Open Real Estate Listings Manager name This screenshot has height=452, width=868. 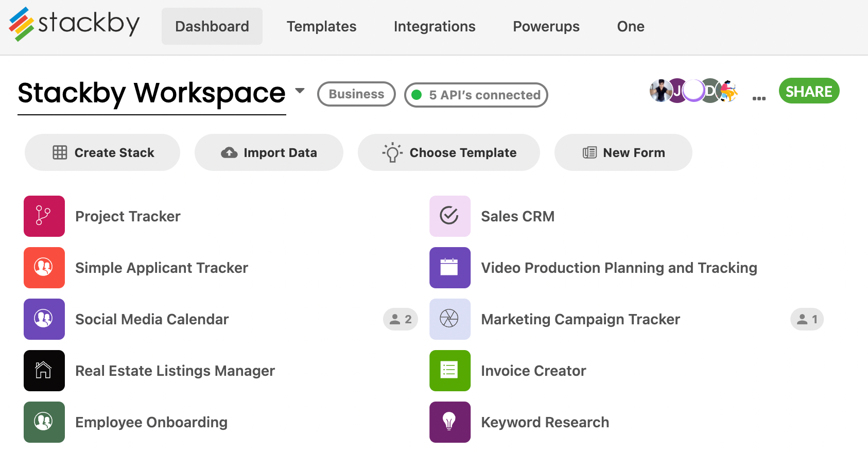coord(175,371)
